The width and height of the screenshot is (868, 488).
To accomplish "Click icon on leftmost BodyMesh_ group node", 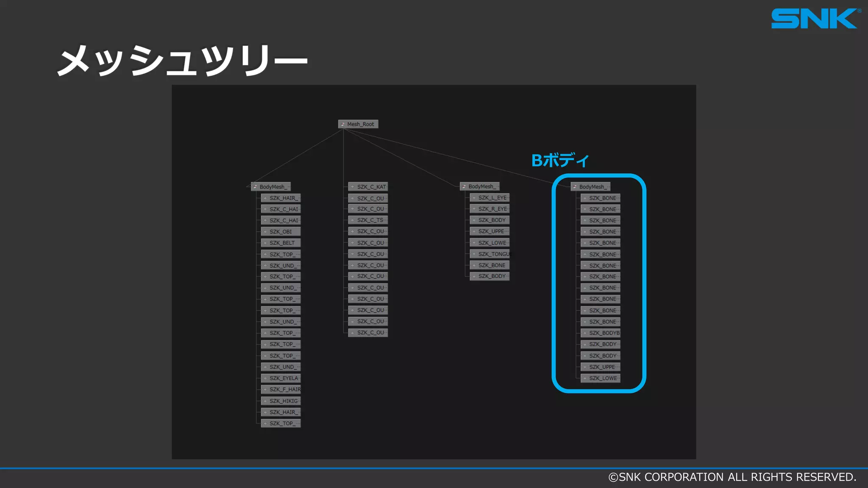I will click(255, 187).
